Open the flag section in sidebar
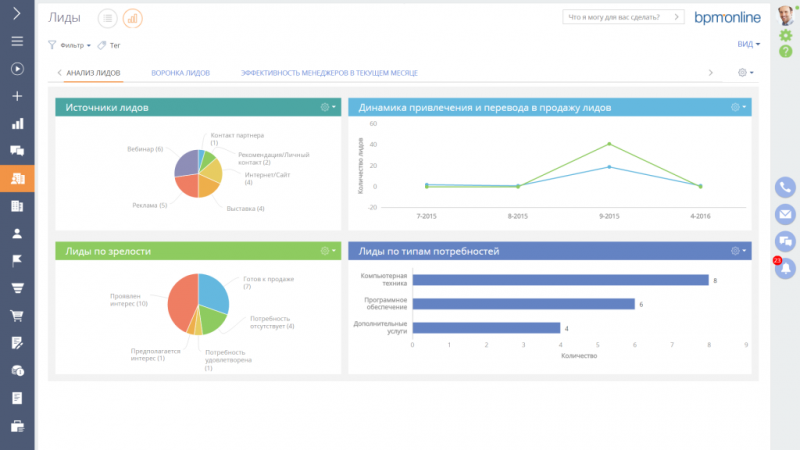 [17, 261]
